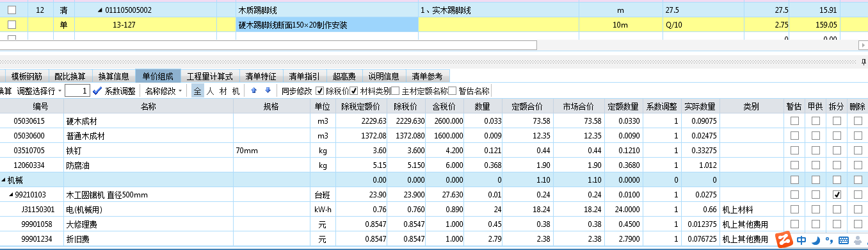Switch to the 模板钢筋 tab
The height and width of the screenshot is (250, 868).
27,76
